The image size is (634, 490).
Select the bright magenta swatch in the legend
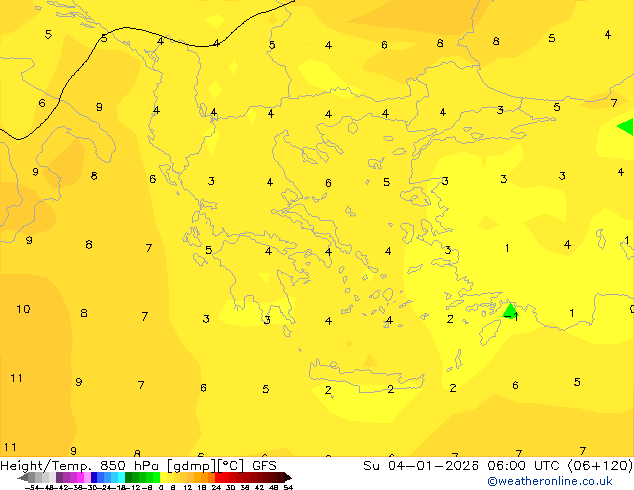coord(80,477)
